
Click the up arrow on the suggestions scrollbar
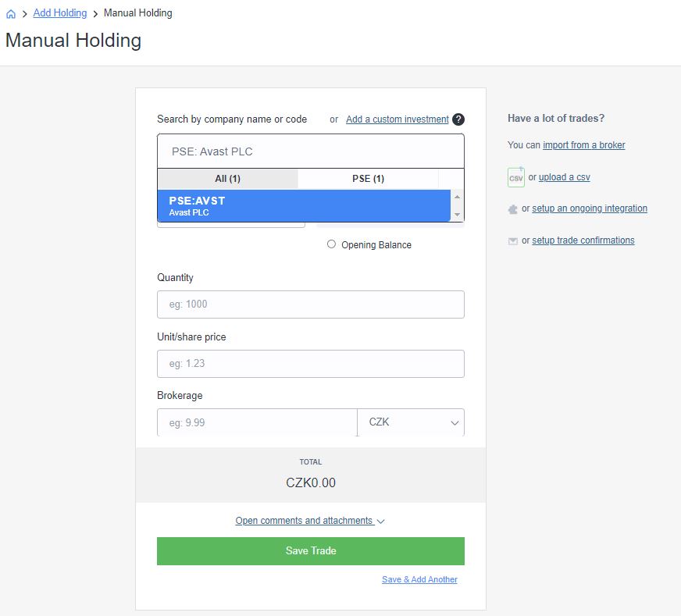point(455,195)
